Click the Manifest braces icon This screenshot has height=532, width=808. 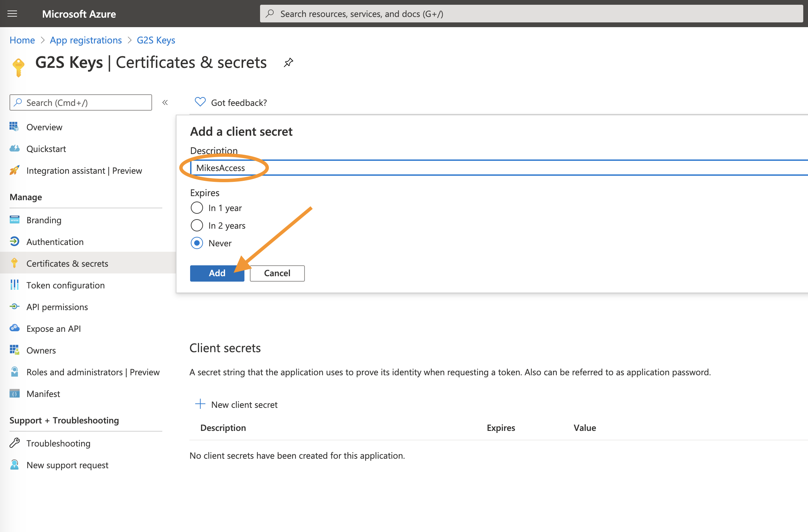[x=14, y=393]
